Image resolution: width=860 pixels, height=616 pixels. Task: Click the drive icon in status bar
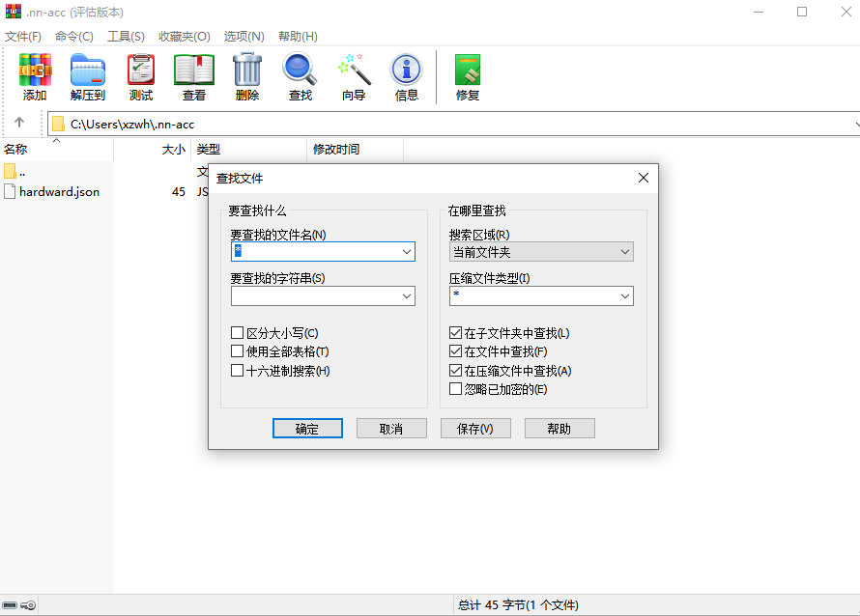tap(10, 605)
